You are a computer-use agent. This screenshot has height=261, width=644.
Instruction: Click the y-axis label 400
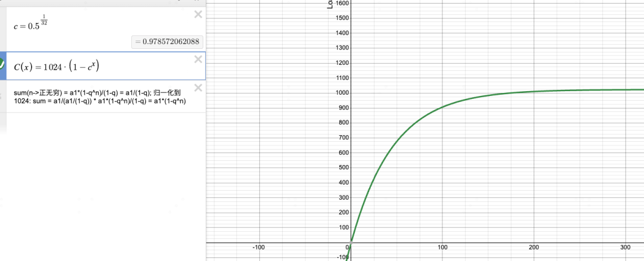tap(344, 183)
